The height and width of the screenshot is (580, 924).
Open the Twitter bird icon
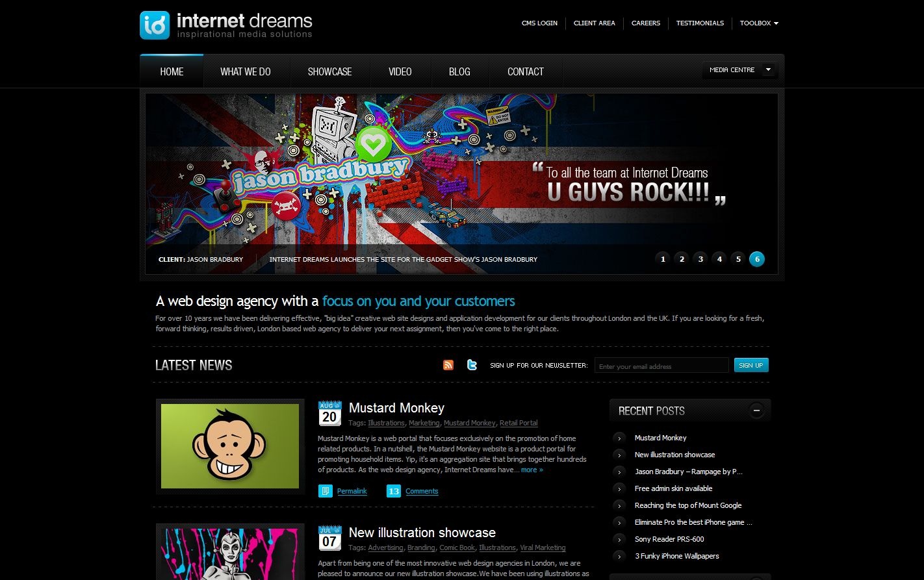pos(472,365)
